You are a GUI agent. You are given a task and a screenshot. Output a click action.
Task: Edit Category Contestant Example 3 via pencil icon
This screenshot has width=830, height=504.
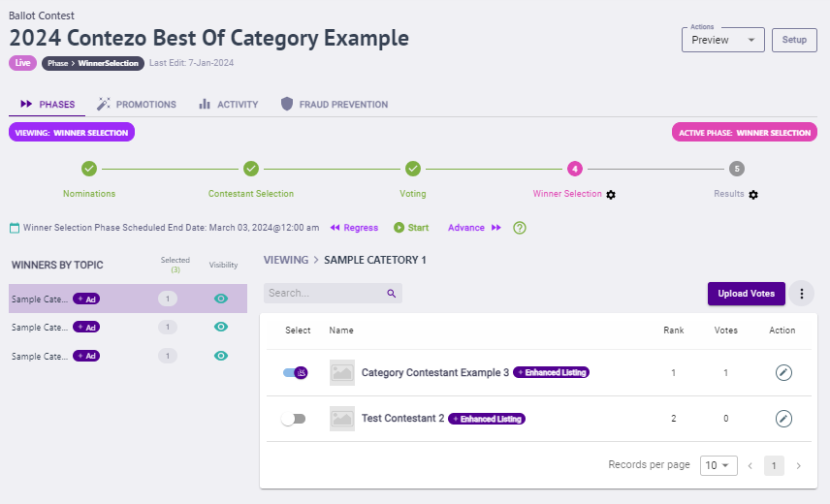click(783, 372)
